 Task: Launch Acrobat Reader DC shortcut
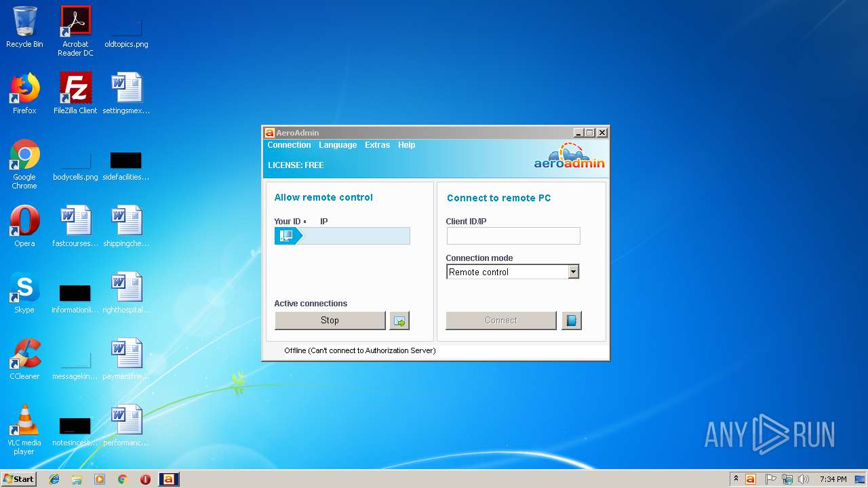coord(75,31)
